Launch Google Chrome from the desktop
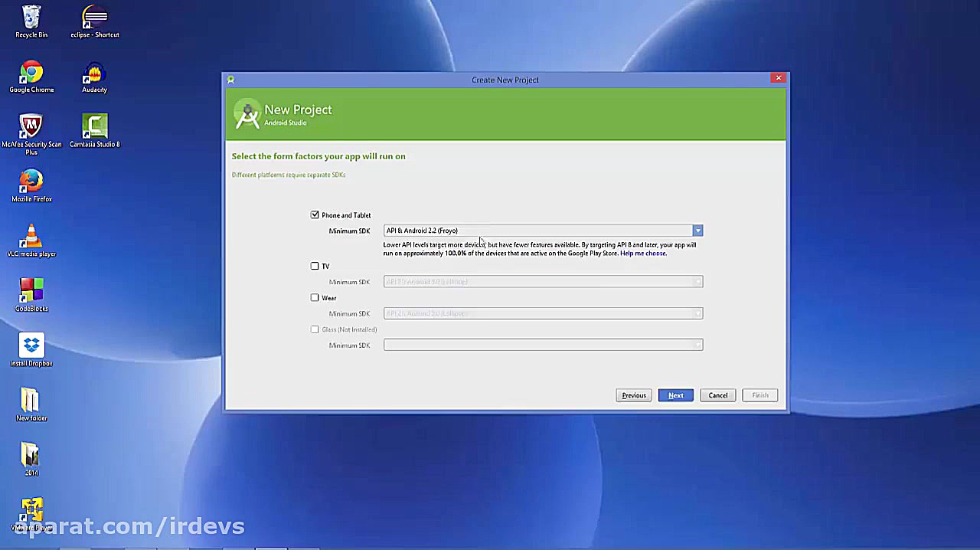The width and height of the screenshot is (980, 550). 31,71
